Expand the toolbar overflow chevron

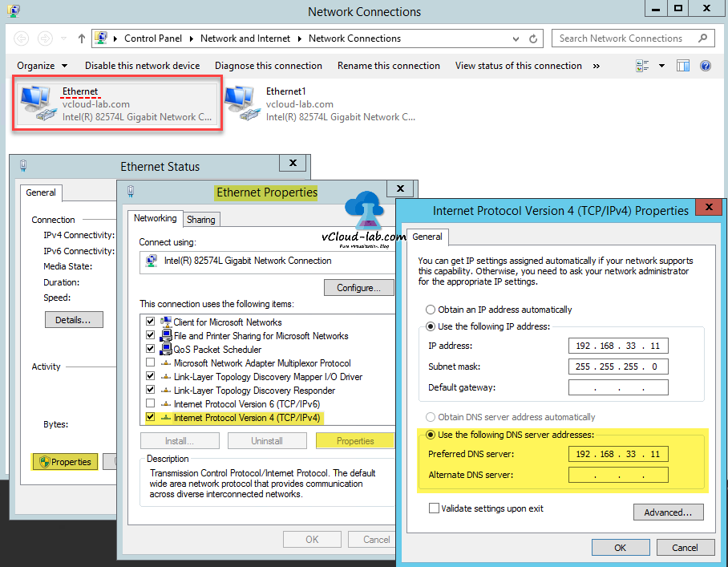click(597, 65)
